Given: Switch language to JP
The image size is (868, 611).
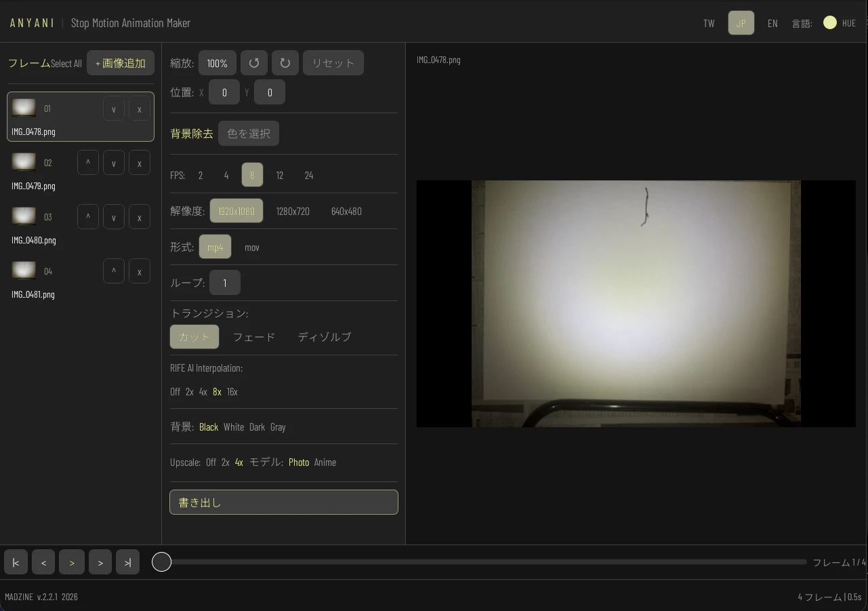Looking at the screenshot, I should tap(741, 23).
